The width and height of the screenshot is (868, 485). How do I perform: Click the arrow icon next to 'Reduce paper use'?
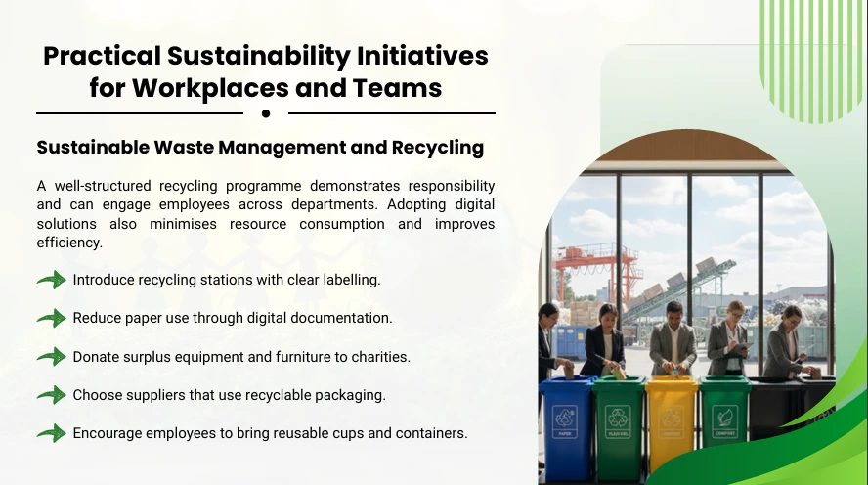pyautogui.click(x=51, y=319)
